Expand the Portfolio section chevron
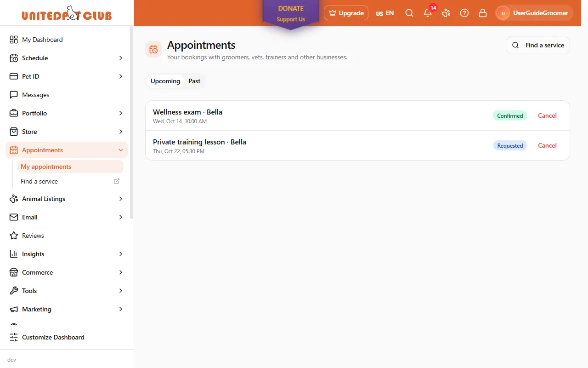Screen dimensions: 588x368 click(x=121, y=113)
